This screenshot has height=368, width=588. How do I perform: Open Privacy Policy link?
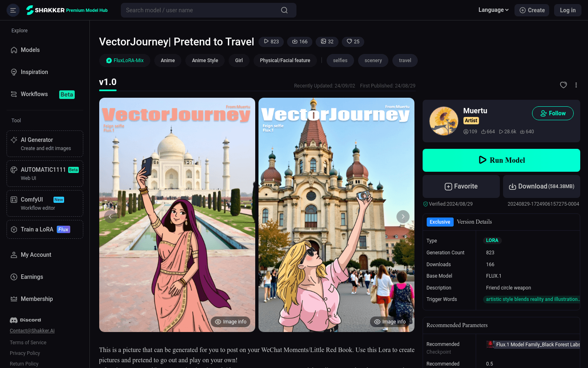click(25, 353)
